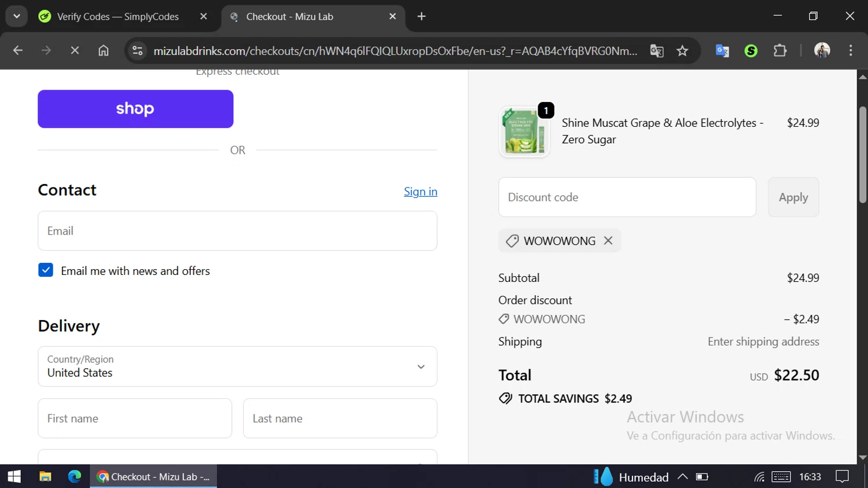Click the Sign in link
Image resolution: width=868 pixels, height=488 pixels.
click(x=421, y=192)
